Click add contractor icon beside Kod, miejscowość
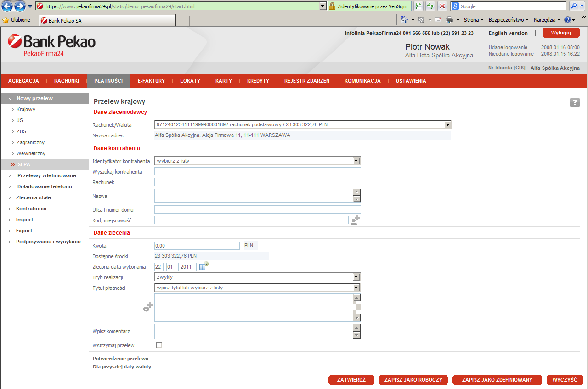Viewport: 588px width, 389px height. 355,220
